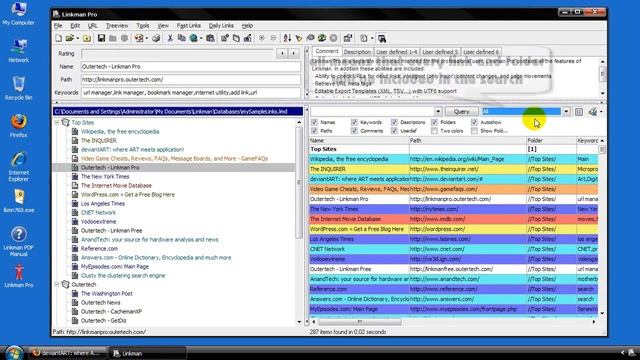
Task: Click the Open database folder icon
Action: 69,38
